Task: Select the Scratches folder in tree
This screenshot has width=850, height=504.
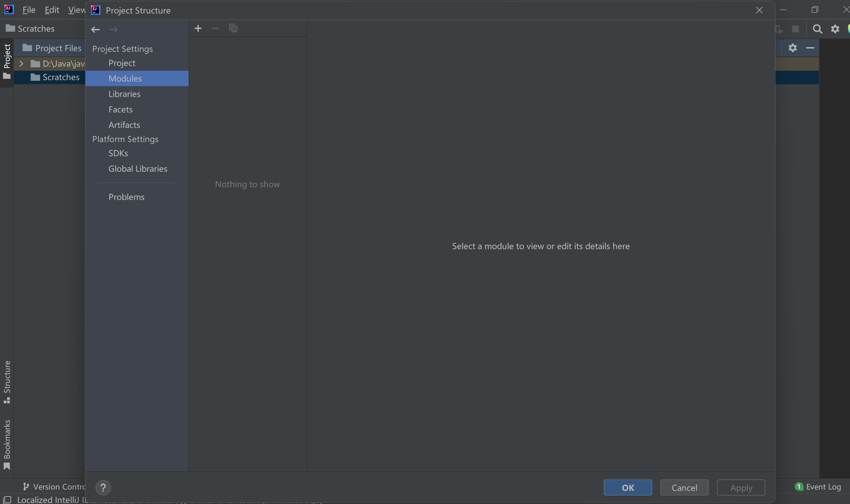Action: click(x=61, y=77)
